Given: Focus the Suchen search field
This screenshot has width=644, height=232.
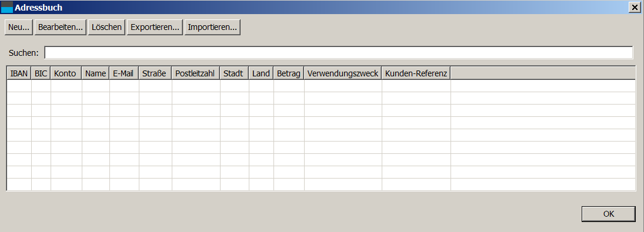Looking at the screenshot, I should point(339,52).
